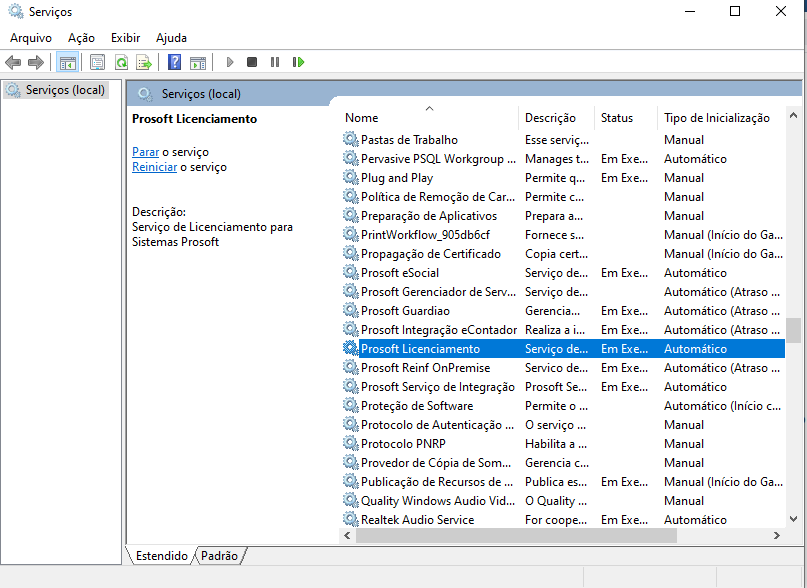
Task: Toggle the show/hide action pane icon
Action: 198,62
